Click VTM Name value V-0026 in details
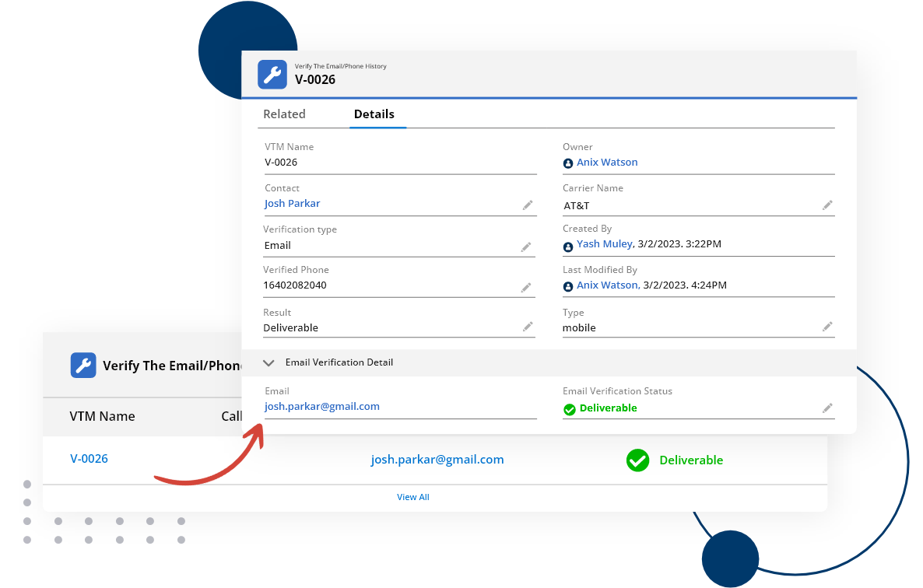Screen dimensions: 923x588 (x=281, y=163)
